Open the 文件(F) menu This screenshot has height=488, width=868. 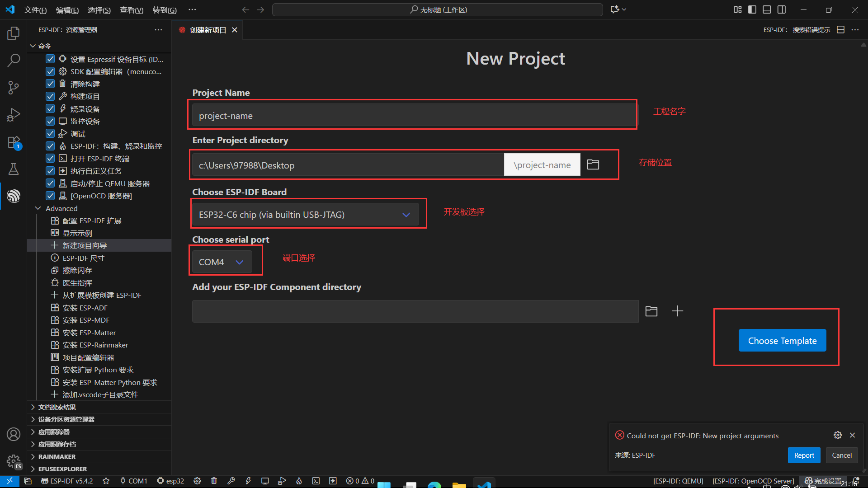coord(35,9)
